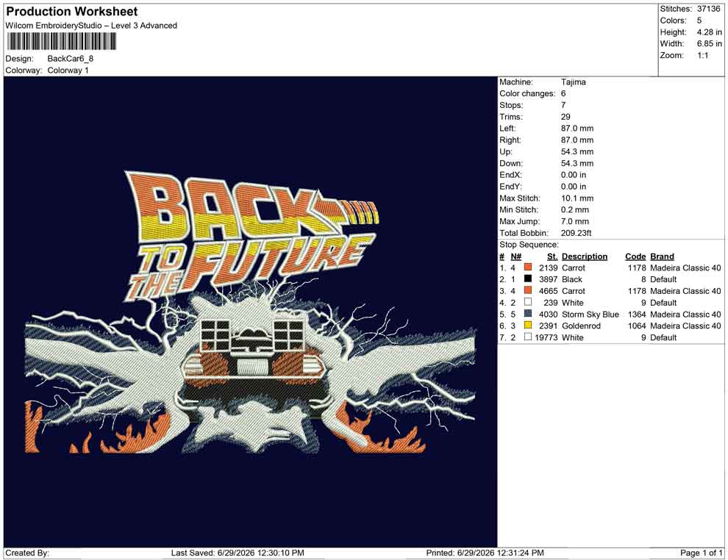This screenshot has width=728, height=560.
Task: Click 'Default' brand in the Black row
Action: (x=663, y=279)
